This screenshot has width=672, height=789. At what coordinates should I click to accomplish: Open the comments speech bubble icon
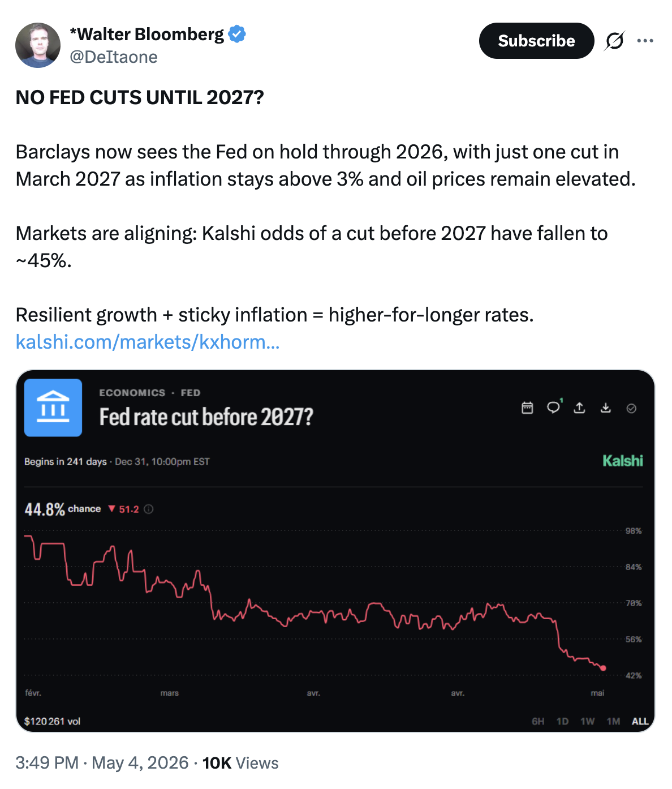click(554, 408)
